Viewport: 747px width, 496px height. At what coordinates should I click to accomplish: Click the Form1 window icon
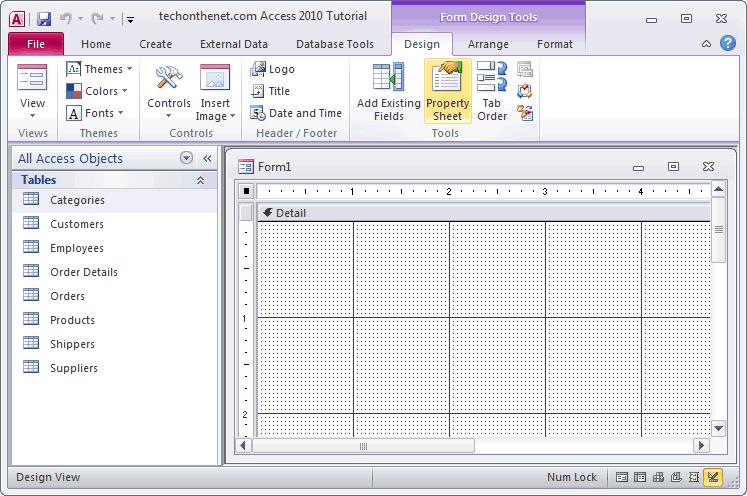coord(245,167)
